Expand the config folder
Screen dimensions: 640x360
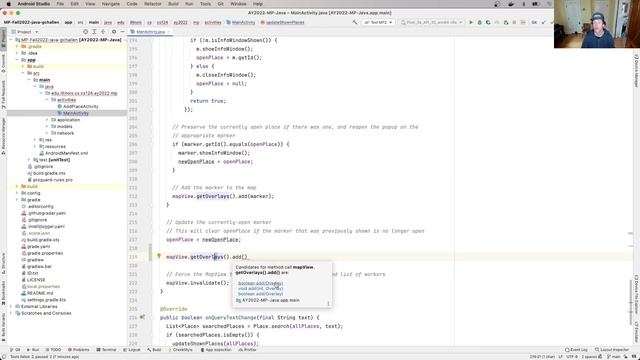tap(17, 193)
